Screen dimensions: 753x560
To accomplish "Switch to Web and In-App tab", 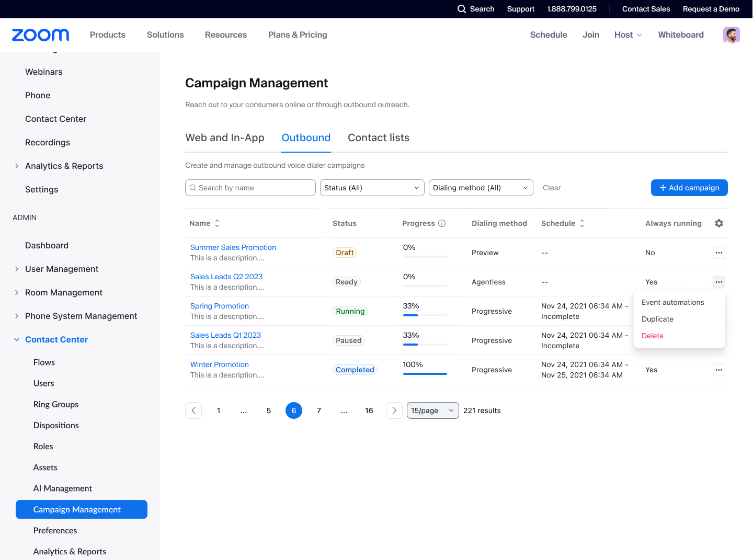I will tap(225, 138).
